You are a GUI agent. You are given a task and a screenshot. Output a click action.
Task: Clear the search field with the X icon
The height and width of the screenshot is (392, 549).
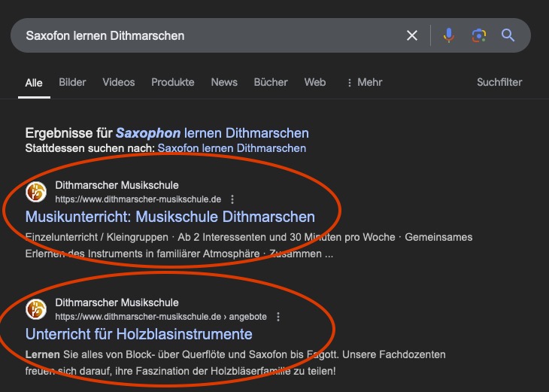(x=412, y=35)
